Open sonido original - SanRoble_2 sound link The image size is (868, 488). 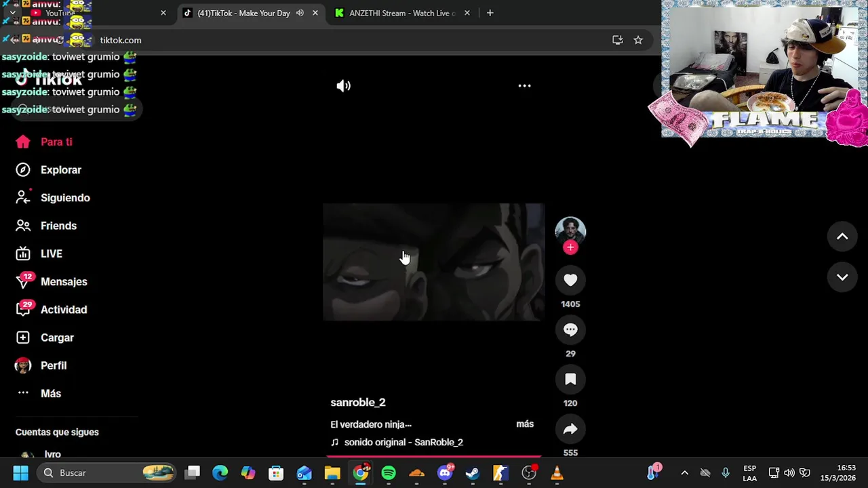coord(403,442)
